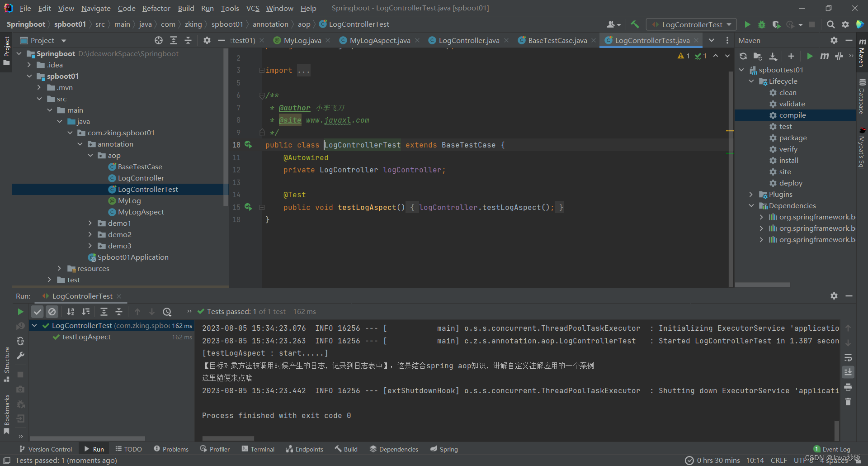
Task: Toggle soft-wrap in console
Action: click(848, 358)
